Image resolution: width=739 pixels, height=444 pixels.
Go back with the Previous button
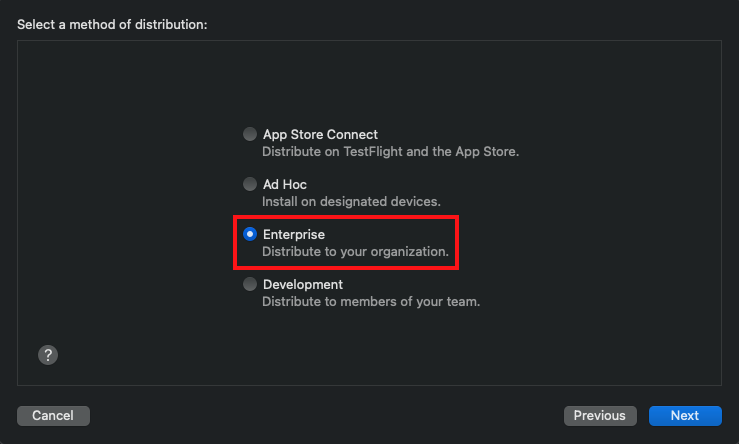click(600, 415)
